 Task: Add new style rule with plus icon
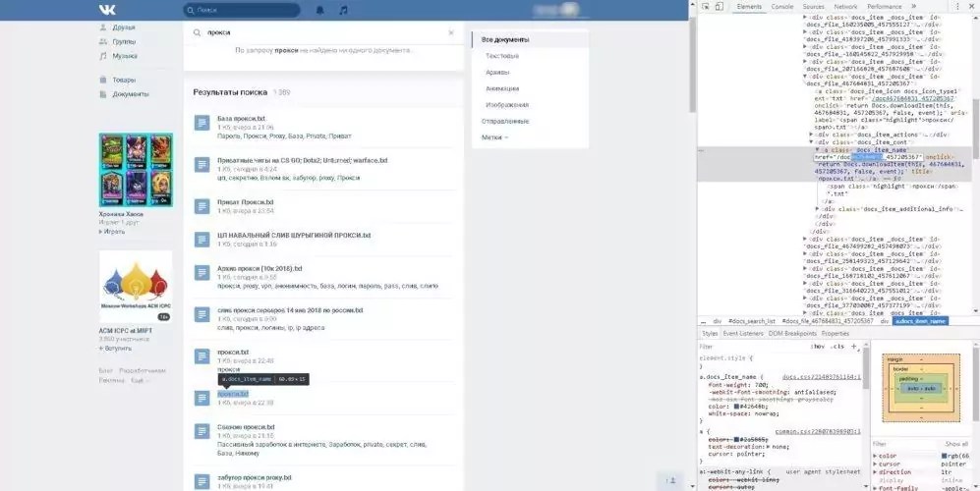tap(855, 347)
